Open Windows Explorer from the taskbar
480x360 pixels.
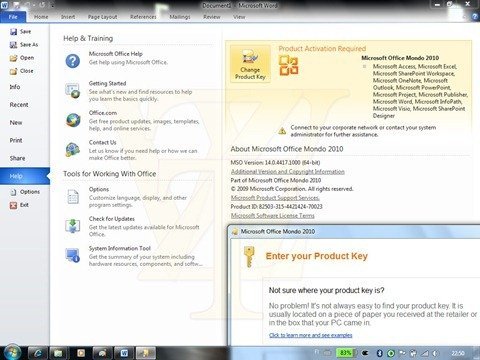click(x=59, y=353)
